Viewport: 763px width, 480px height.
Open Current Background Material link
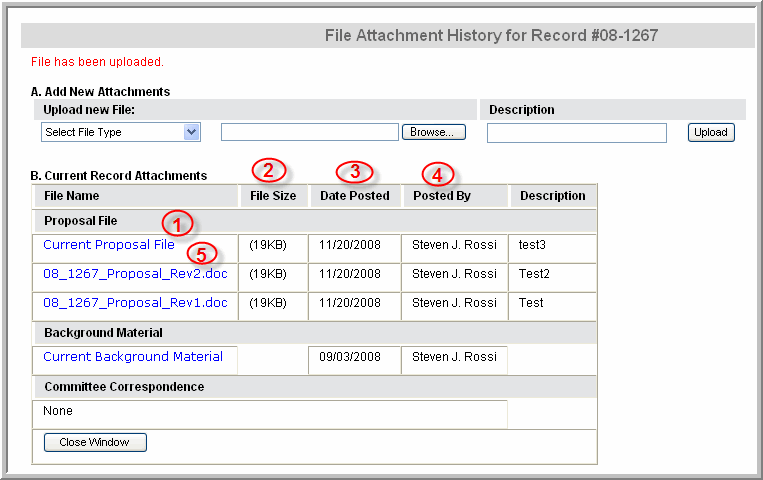pos(133,356)
